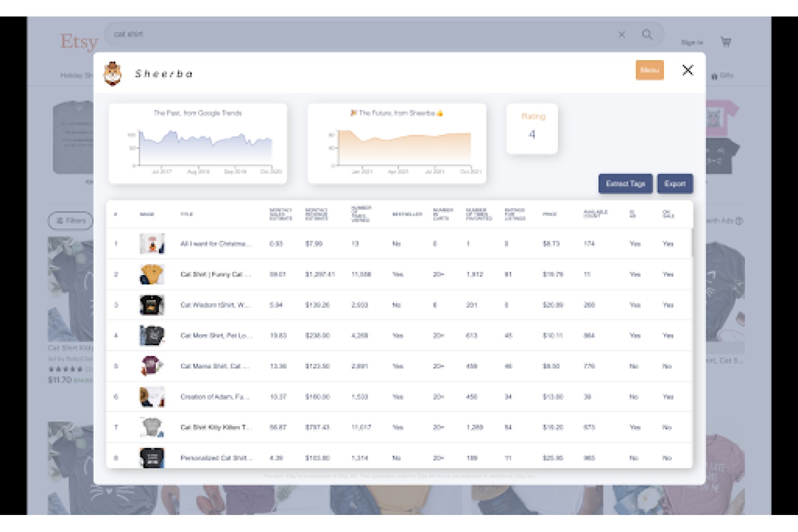Sort by Price column header
This screenshot has width=798, height=532.
(550, 214)
